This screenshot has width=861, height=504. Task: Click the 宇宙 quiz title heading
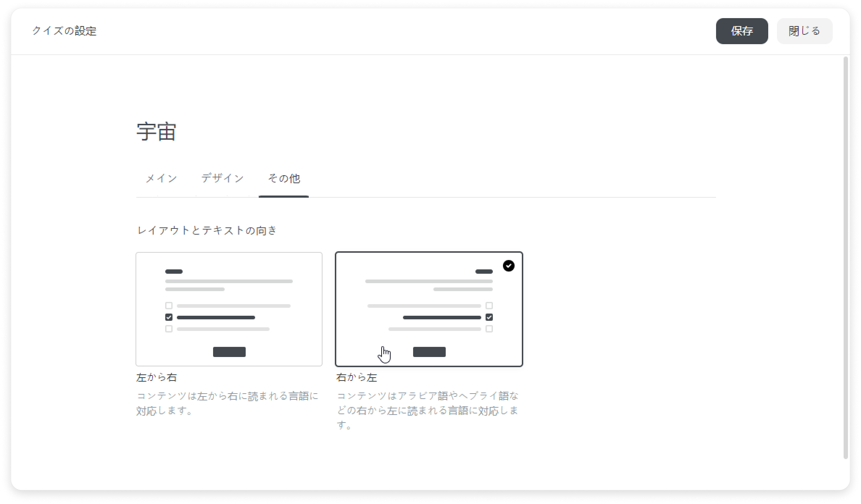click(x=157, y=131)
